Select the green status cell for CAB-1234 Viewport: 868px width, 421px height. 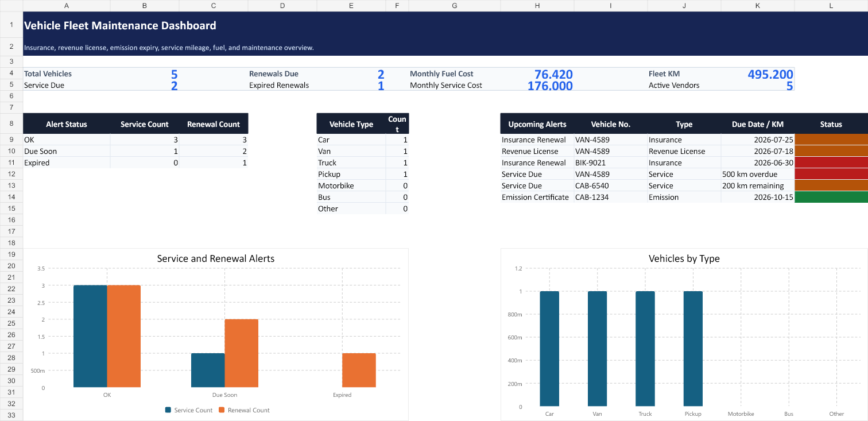click(831, 197)
